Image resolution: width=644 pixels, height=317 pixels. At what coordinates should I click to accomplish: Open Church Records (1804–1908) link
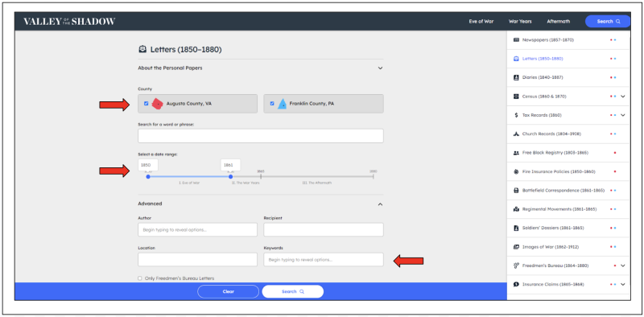(x=551, y=134)
